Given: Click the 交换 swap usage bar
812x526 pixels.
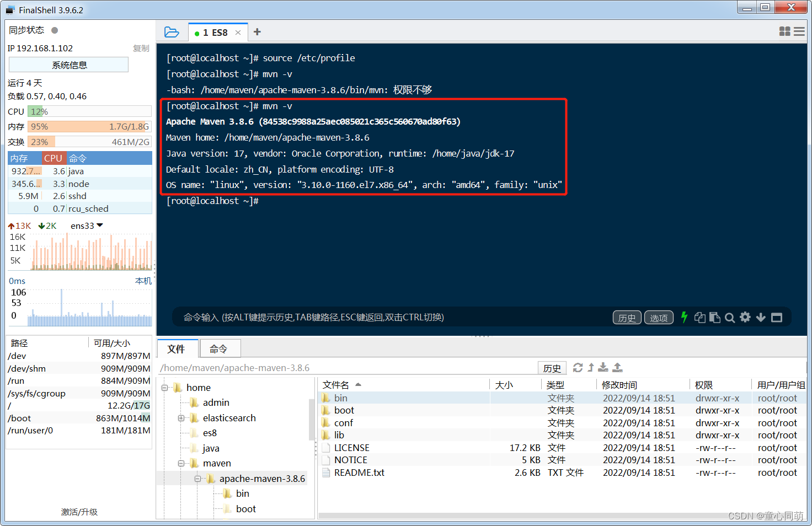Looking at the screenshot, I should [x=89, y=142].
